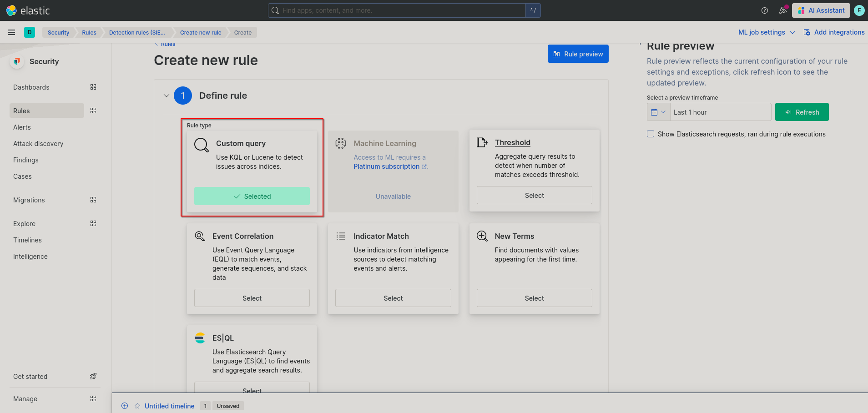Click the Threshold rule icon
This screenshot has width=868, height=413.
pos(482,142)
